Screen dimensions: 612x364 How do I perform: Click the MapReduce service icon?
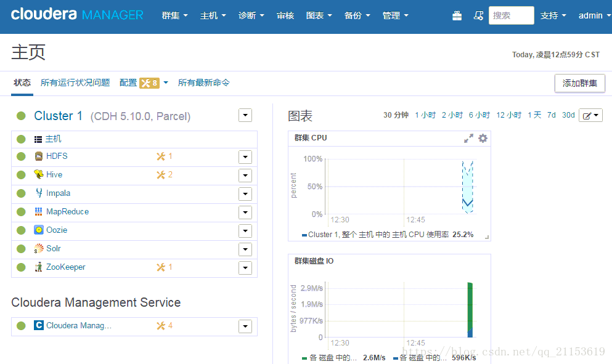[38, 211]
